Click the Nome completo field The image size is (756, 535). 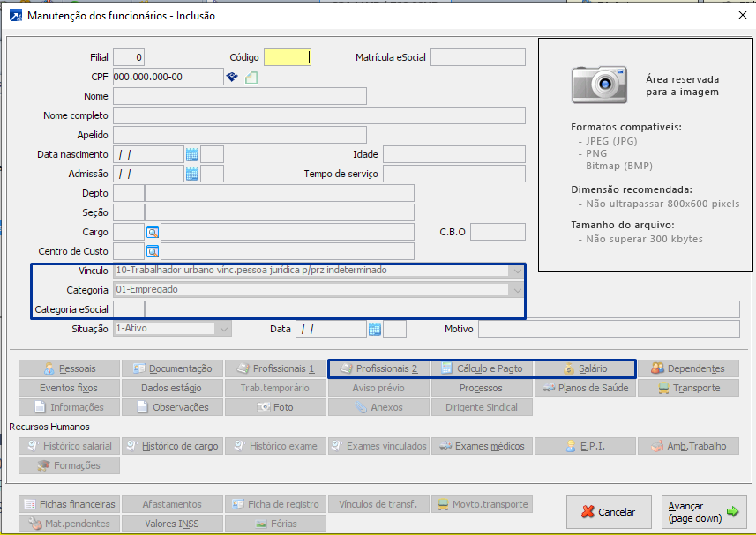pyautogui.click(x=319, y=115)
